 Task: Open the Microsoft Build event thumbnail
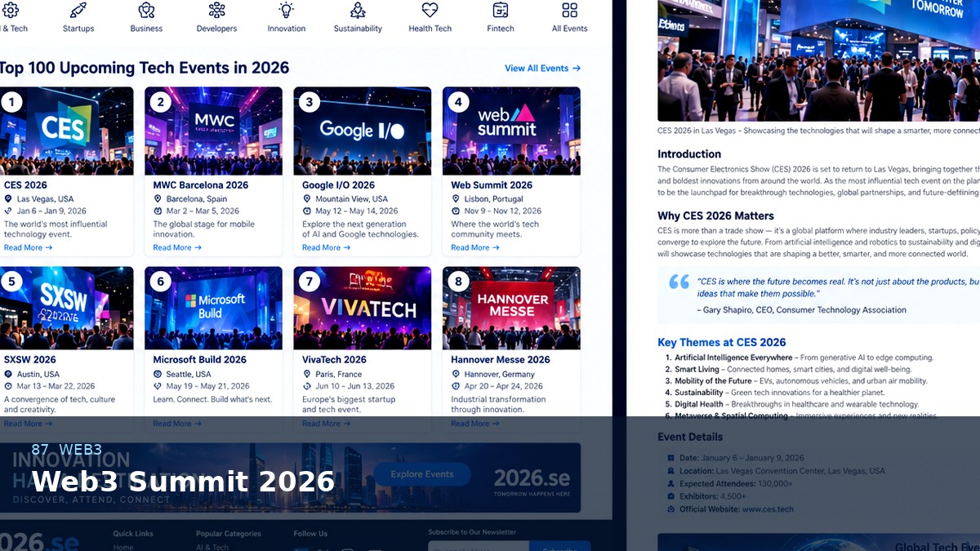tap(214, 308)
